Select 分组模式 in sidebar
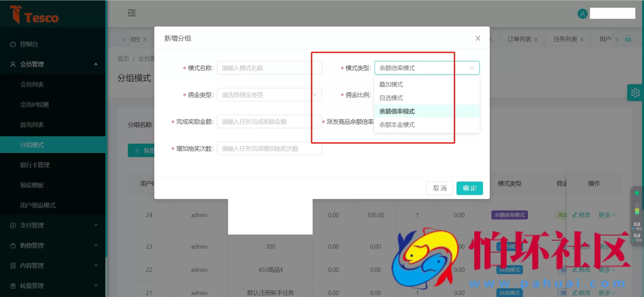The width and height of the screenshot is (644, 297). (x=53, y=145)
